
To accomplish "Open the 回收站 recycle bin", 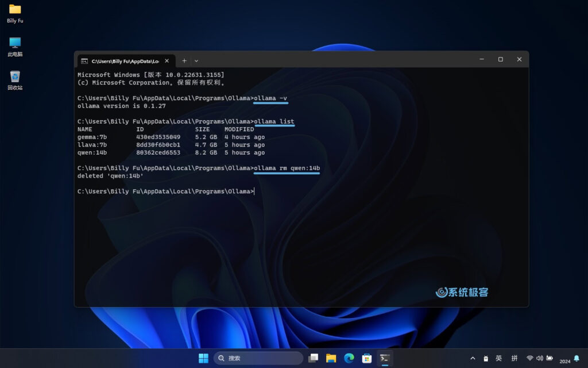I will pos(14,78).
